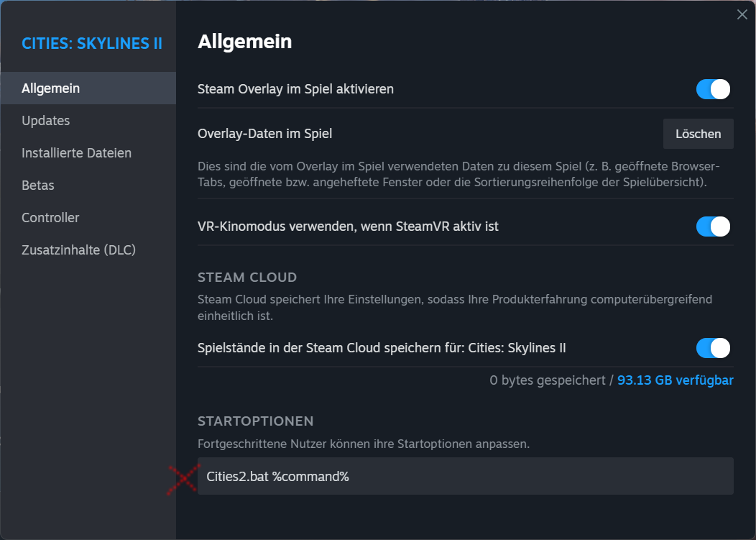The height and width of the screenshot is (540, 756).
Task: Open the Updates section
Action: 46,121
